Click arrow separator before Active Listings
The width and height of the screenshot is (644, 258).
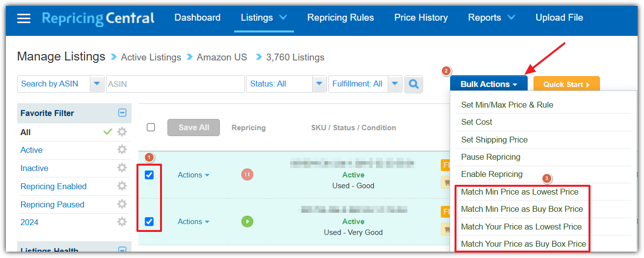[x=113, y=57]
